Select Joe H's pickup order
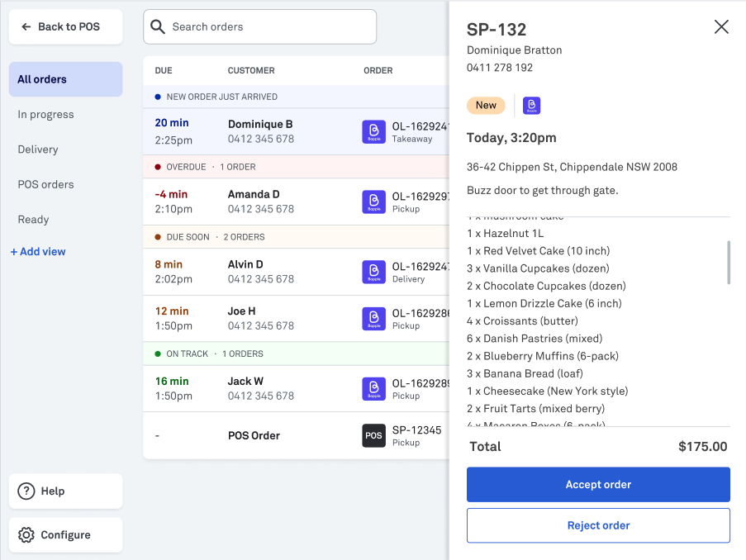 (x=297, y=318)
